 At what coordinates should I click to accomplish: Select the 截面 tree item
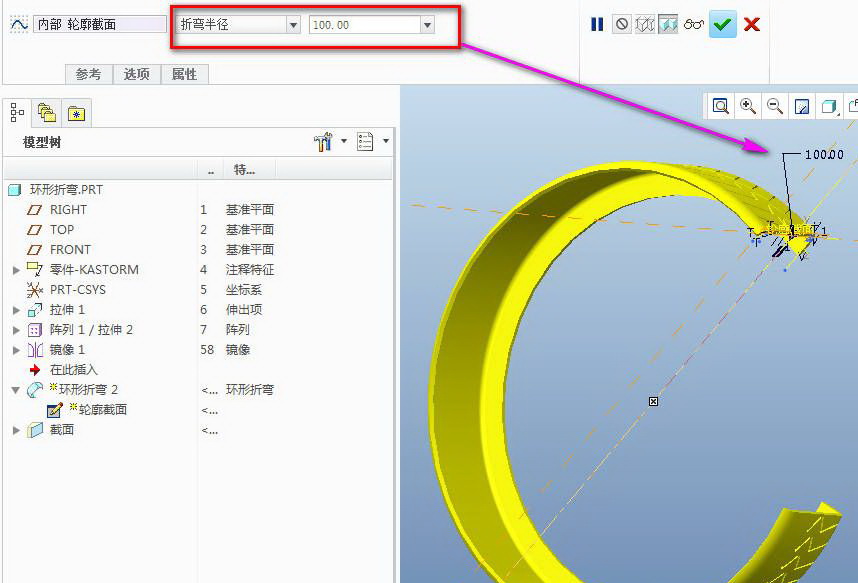(61, 430)
